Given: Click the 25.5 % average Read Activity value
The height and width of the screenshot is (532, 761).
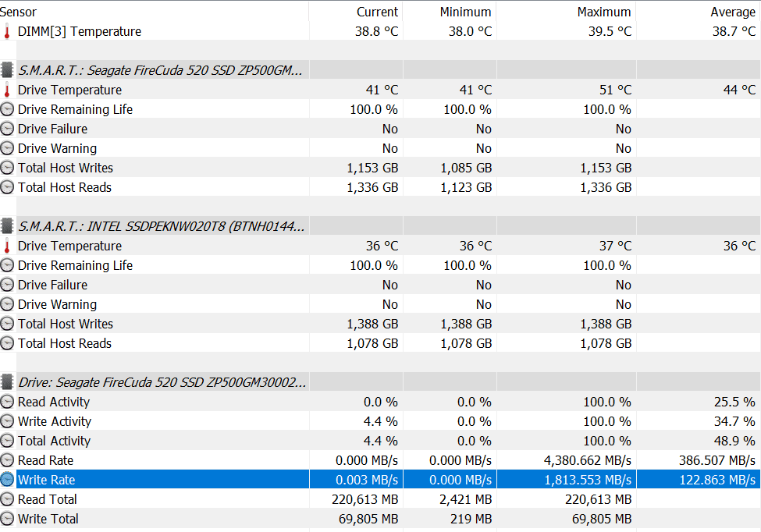Looking at the screenshot, I should pos(734,402).
